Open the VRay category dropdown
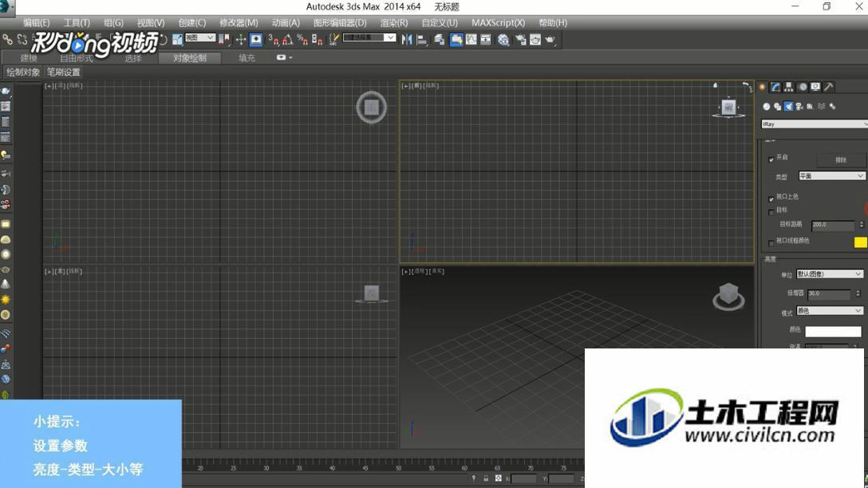The height and width of the screenshot is (488, 868). (x=815, y=124)
